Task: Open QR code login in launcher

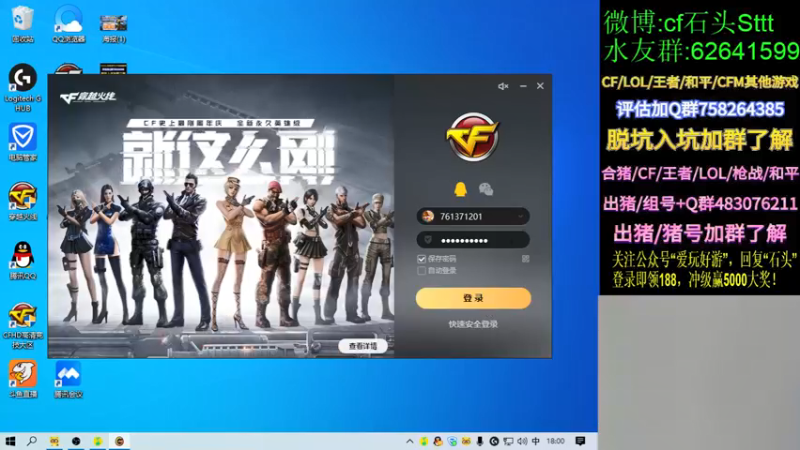Action: click(526, 259)
